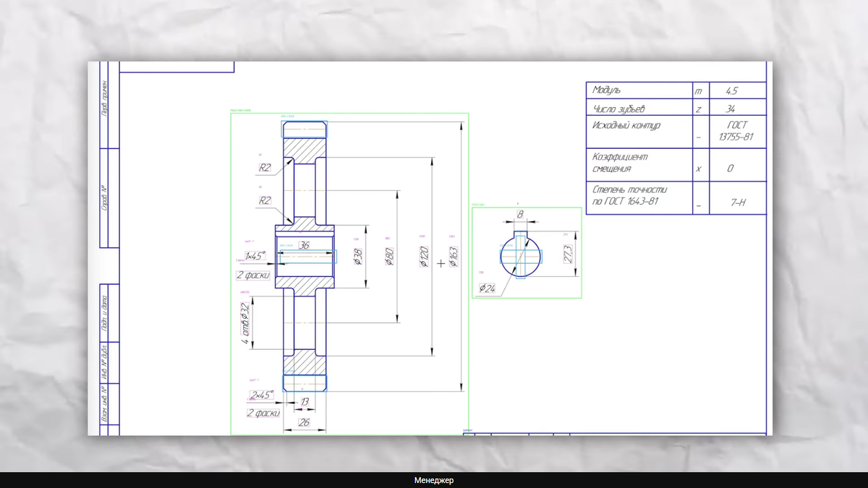Select the 4 отв.ø32 holes dimension

(244, 323)
